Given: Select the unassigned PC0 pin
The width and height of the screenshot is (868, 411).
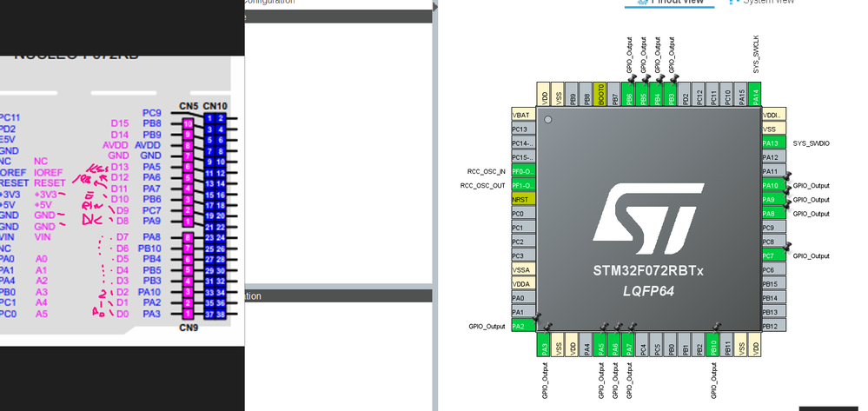Looking at the screenshot, I should pos(523,213).
